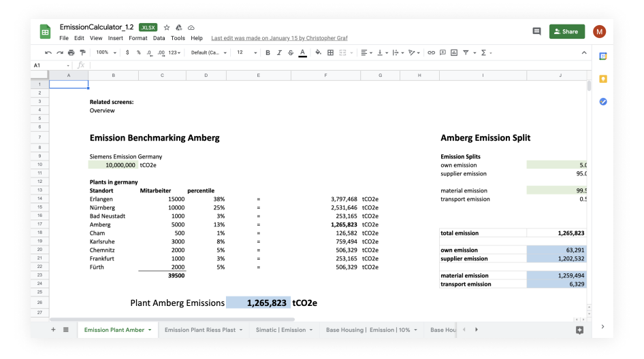Click the Name box showing A1
The width and height of the screenshot is (644, 359).
pyautogui.click(x=51, y=65)
